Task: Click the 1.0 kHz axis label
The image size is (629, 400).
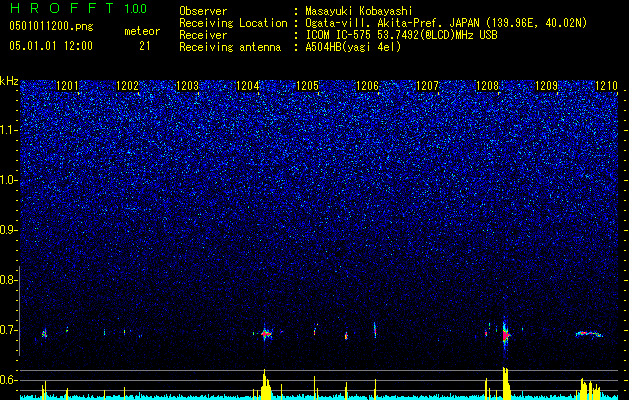Action: tap(9, 181)
